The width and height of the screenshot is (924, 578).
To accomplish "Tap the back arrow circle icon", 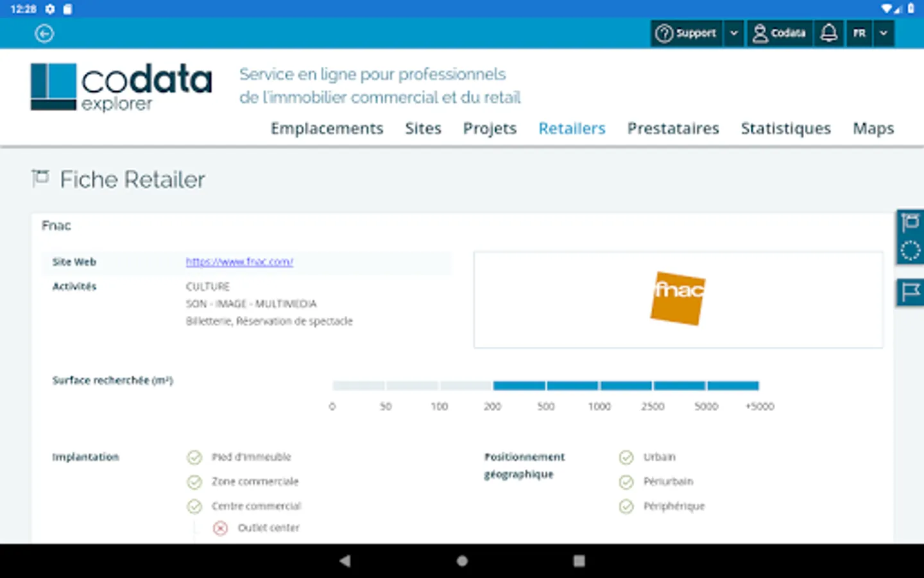I will tap(44, 33).
